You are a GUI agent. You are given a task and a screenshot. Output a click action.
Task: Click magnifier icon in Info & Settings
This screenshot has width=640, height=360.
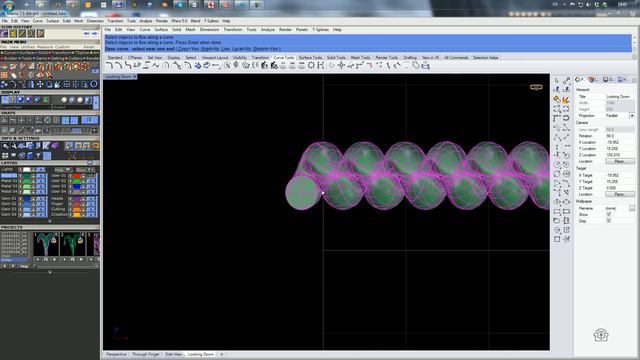tap(5, 146)
